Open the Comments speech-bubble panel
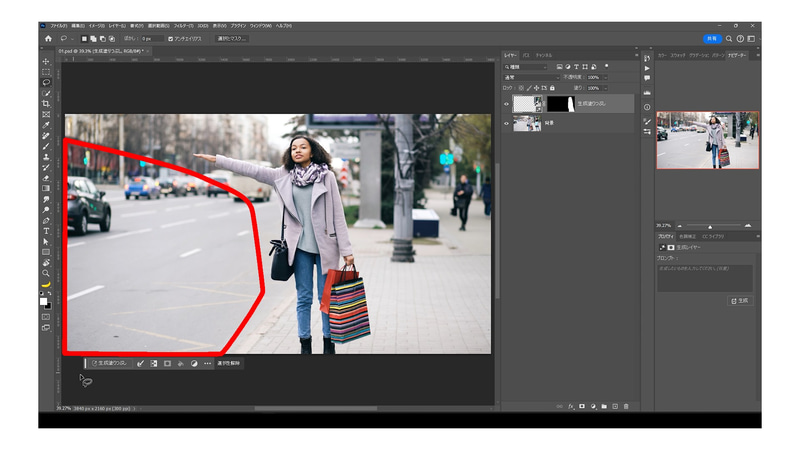 (x=647, y=78)
